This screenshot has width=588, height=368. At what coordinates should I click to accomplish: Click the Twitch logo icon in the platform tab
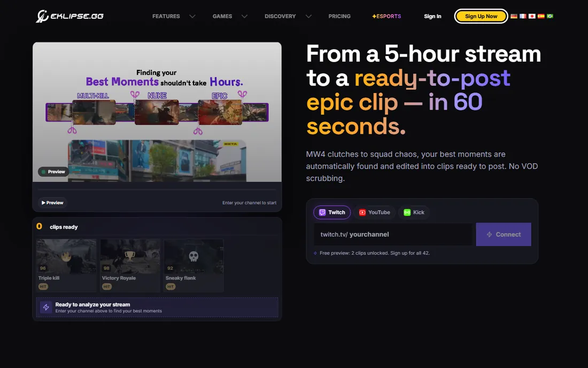point(322,212)
